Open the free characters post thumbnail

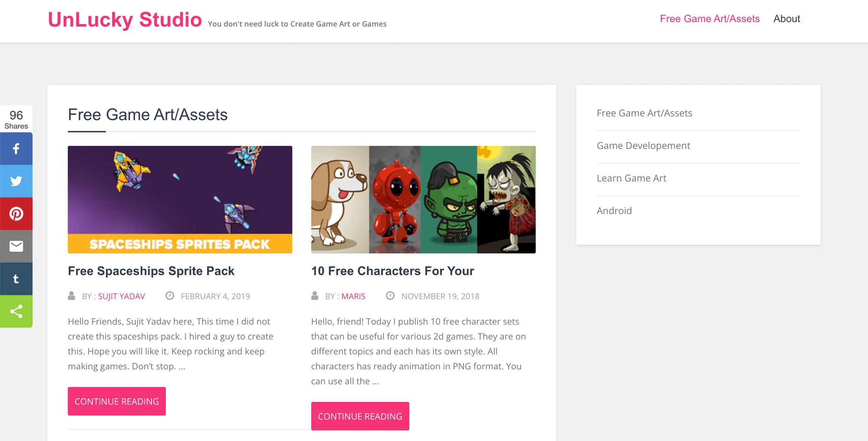[x=423, y=199]
